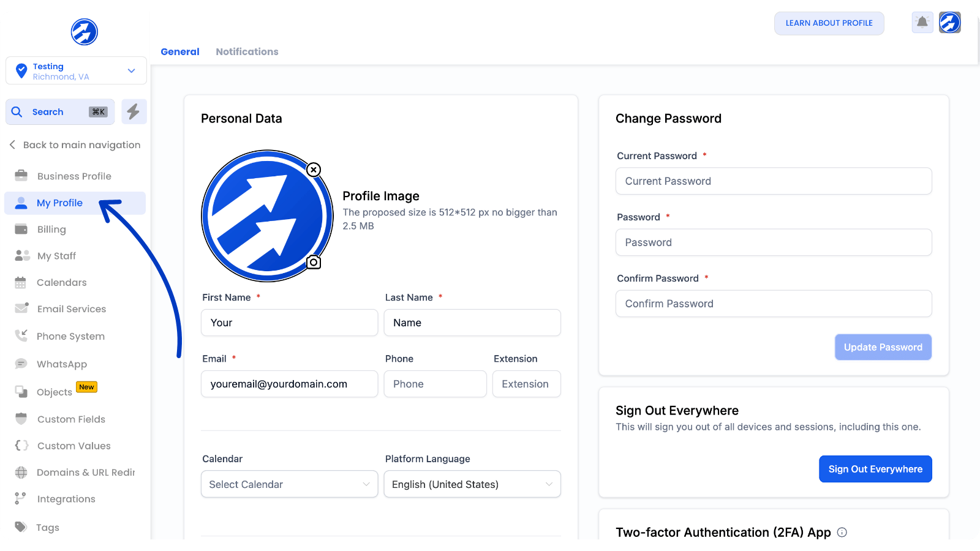Click the profile image thumbnail
980x551 pixels.
(x=267, y=216)
